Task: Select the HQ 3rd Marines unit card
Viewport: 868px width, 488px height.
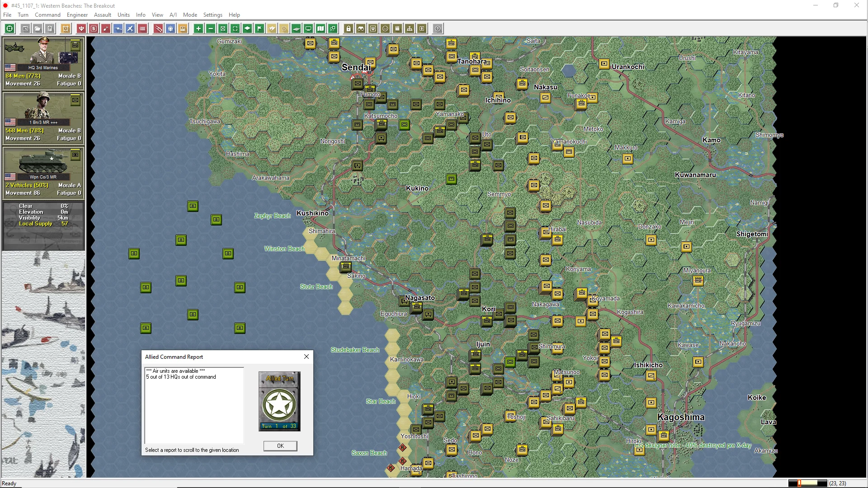Action: tap(43, 63)
